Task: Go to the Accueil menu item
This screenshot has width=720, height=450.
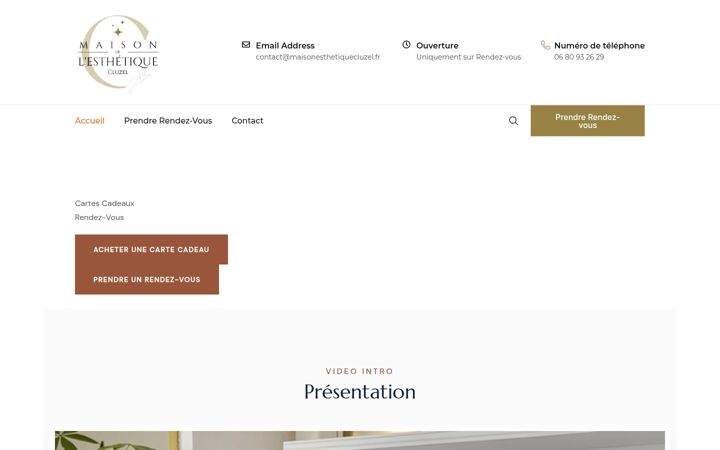Action: pyautogui.click(x=90, y=121)
